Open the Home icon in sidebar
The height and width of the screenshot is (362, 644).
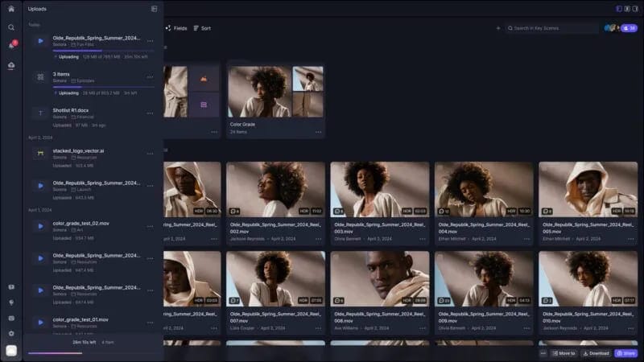point(11,9)
